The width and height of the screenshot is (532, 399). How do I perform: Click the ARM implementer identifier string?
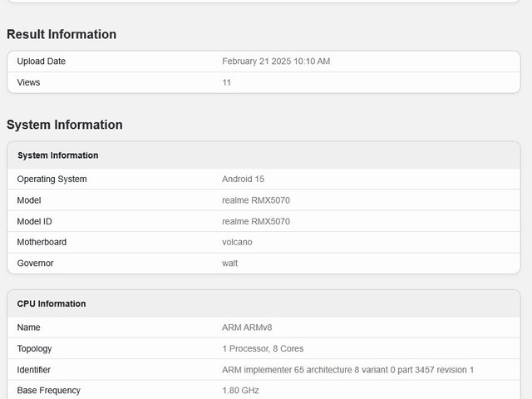[x=347, y=370]
